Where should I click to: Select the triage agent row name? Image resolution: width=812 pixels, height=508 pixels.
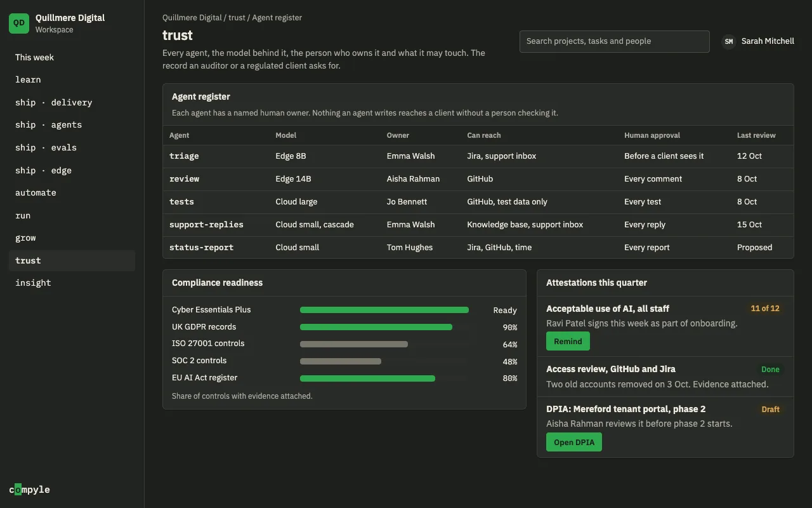[x=184, y=156]
